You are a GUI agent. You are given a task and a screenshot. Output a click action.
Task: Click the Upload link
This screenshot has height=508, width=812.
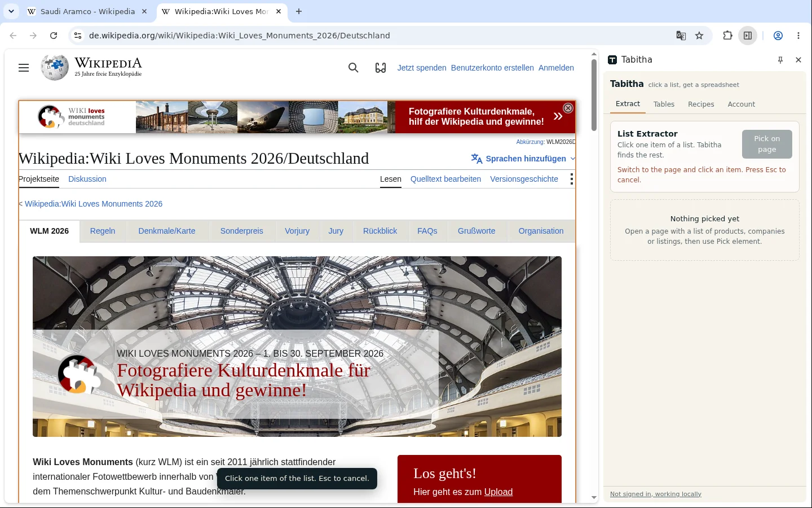tap(498, 492)
